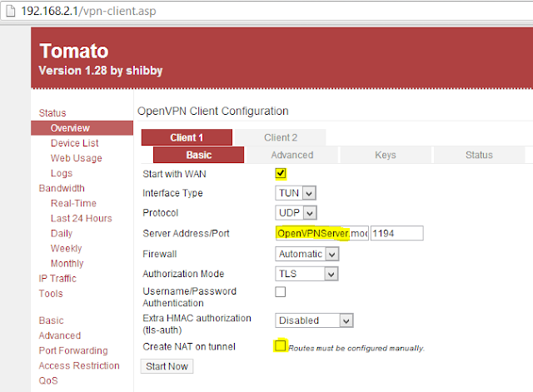Open the Status tab of Client 1
The height and width of the screenshot is (392, 533).
[x=479, y=155]
